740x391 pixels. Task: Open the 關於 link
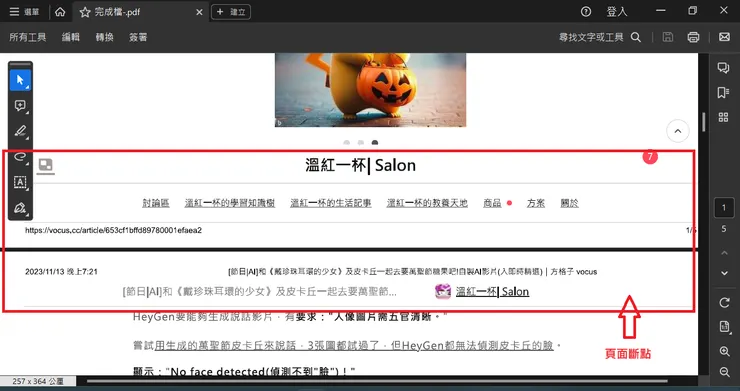(569, 203)
